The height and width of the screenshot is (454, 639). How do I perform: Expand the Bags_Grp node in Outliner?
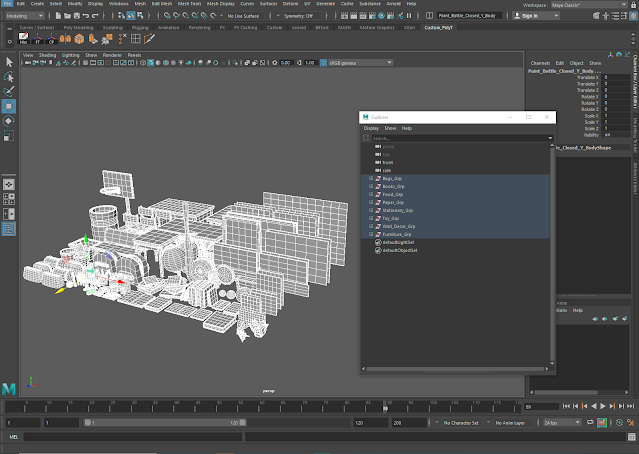pos(371,178)
